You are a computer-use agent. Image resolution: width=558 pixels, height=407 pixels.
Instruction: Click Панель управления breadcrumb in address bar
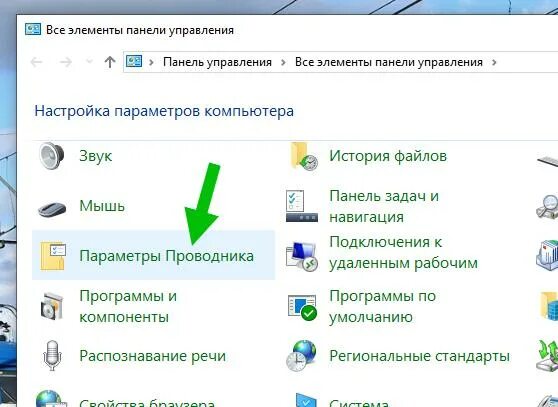[x=217, y=62]
